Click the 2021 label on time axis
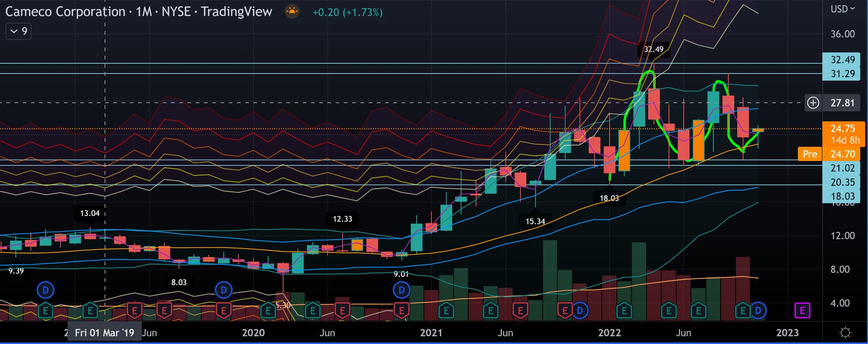 pyautogui.click(x=431, y=333)
